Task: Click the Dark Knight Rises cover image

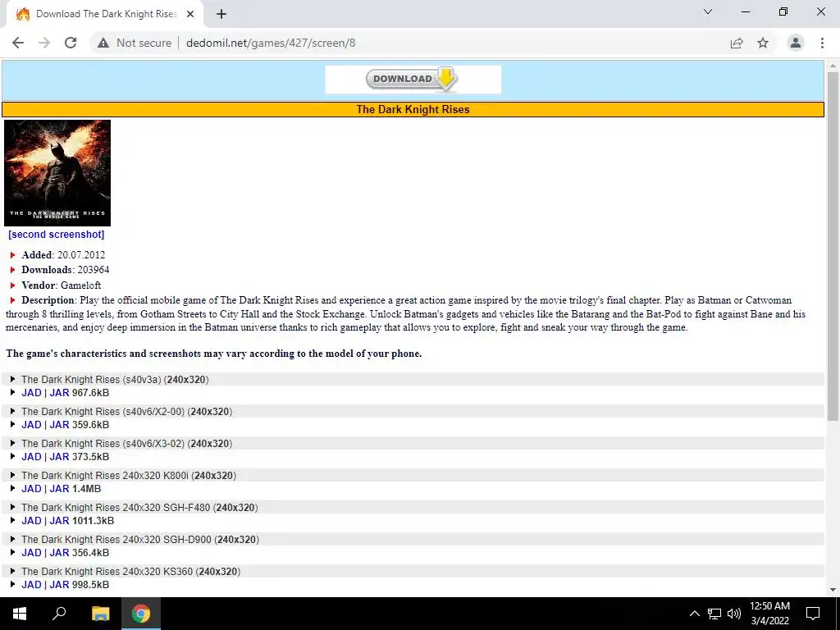Action: point(57,172)
